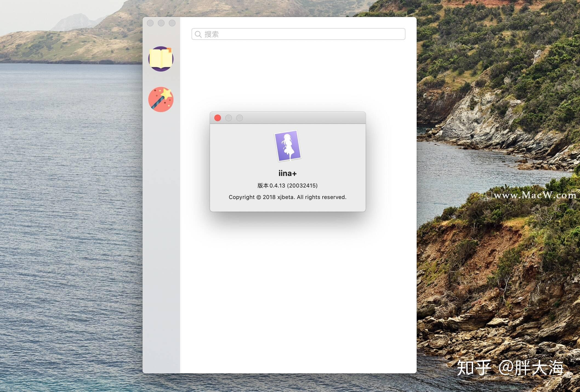Click the iina+ app icon in the about window
The height and width of the screenshot is (392, 580).
(288, 146)
